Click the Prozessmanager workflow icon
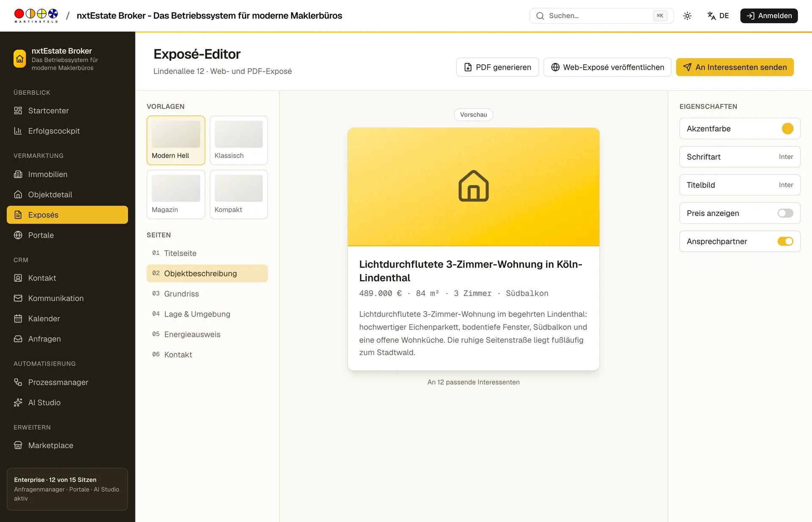 (18, 382)
